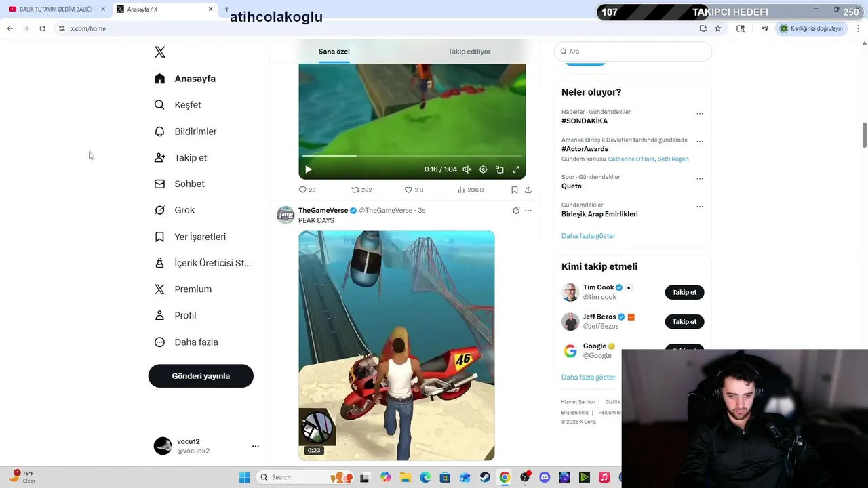Image resolution: width=868 pixels, height=488 pixels.
Task: Expand Daha fazla menu in sidebar
Action: point(186,342)
